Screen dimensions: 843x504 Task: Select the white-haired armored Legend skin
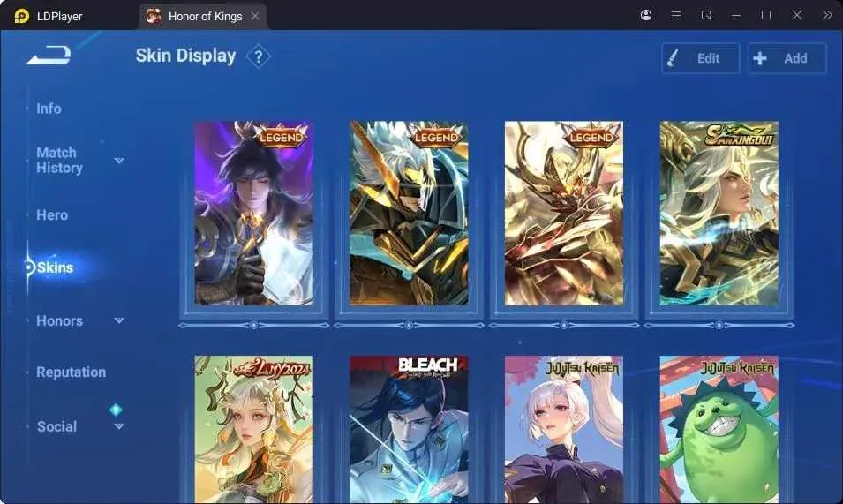point(409,214)
